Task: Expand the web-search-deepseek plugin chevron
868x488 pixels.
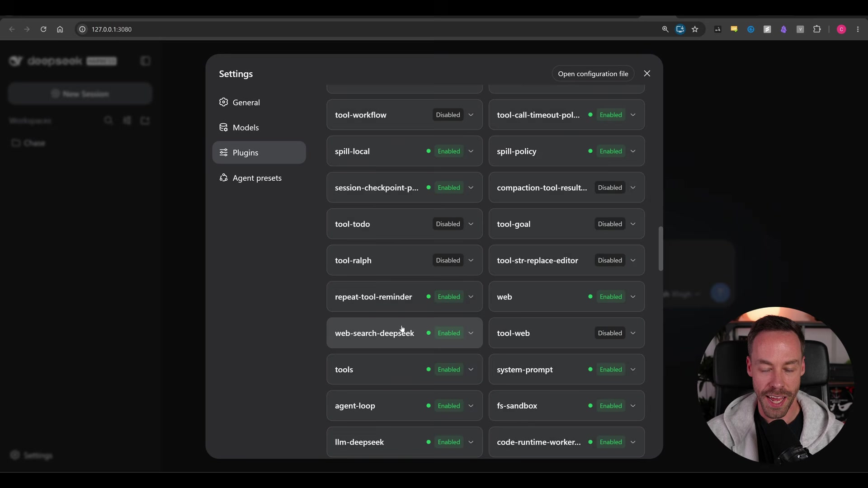Action: point(471,333)
